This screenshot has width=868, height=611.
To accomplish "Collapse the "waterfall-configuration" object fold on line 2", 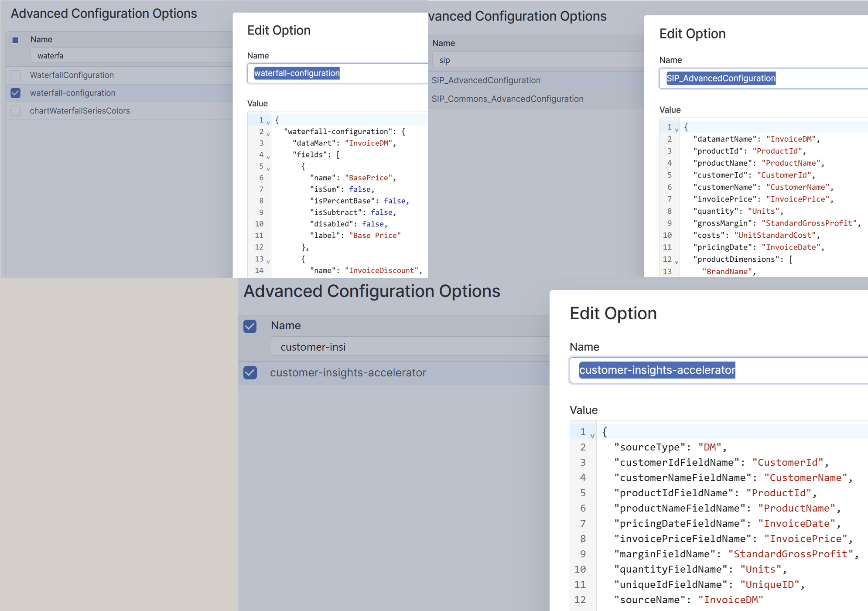I will [268, 134].
